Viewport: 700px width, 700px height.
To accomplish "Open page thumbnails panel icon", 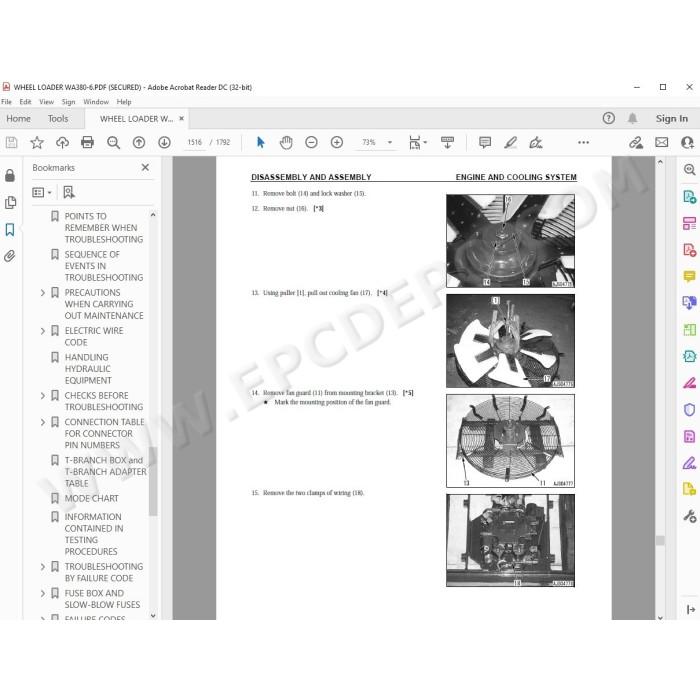I will [x=10, y=203].
